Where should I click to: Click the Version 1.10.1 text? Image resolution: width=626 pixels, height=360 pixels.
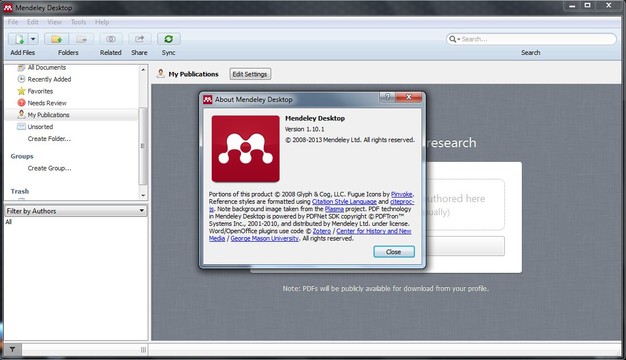[305, 129]
